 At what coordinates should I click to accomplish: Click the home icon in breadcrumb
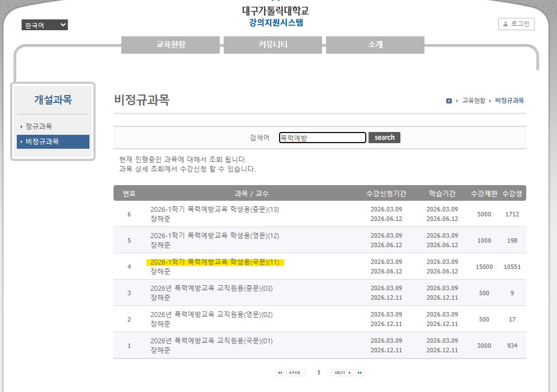(449, 101)
